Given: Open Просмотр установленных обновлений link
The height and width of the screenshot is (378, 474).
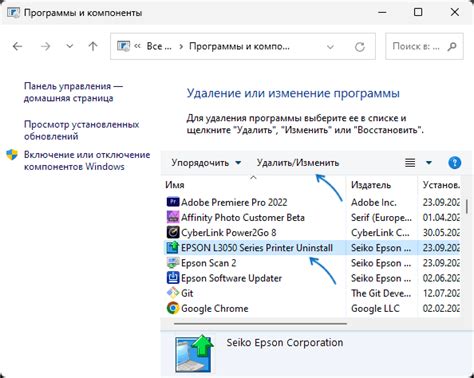Looking at the screenshot, I should (x=81, y=130).
